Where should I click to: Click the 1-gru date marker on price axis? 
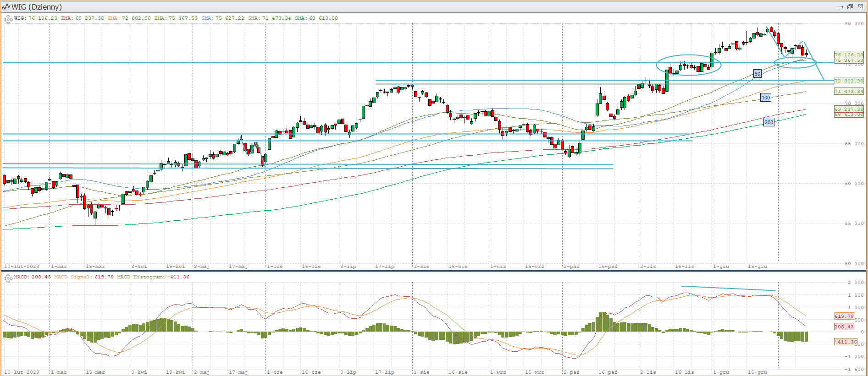[x=721, y=266]
